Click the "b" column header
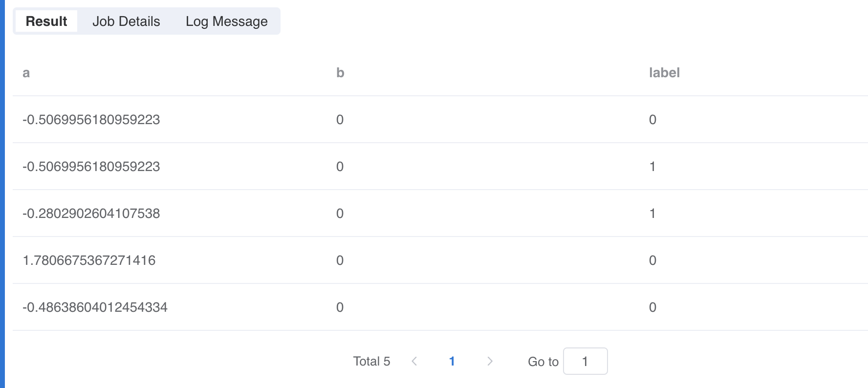The width and height of the screenshot is (868, 388). coord(340,73)
